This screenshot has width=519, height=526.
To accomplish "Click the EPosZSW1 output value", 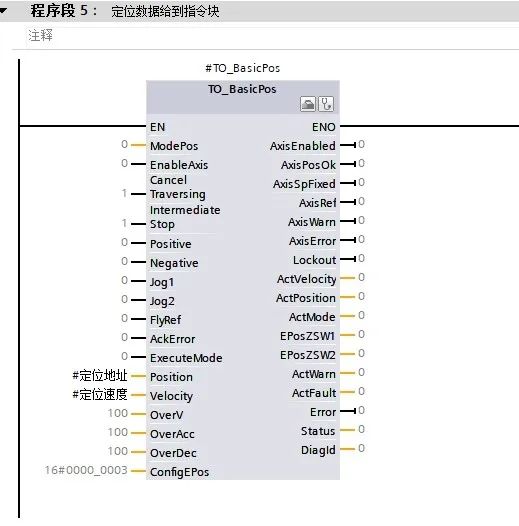I will click(361, 334).
